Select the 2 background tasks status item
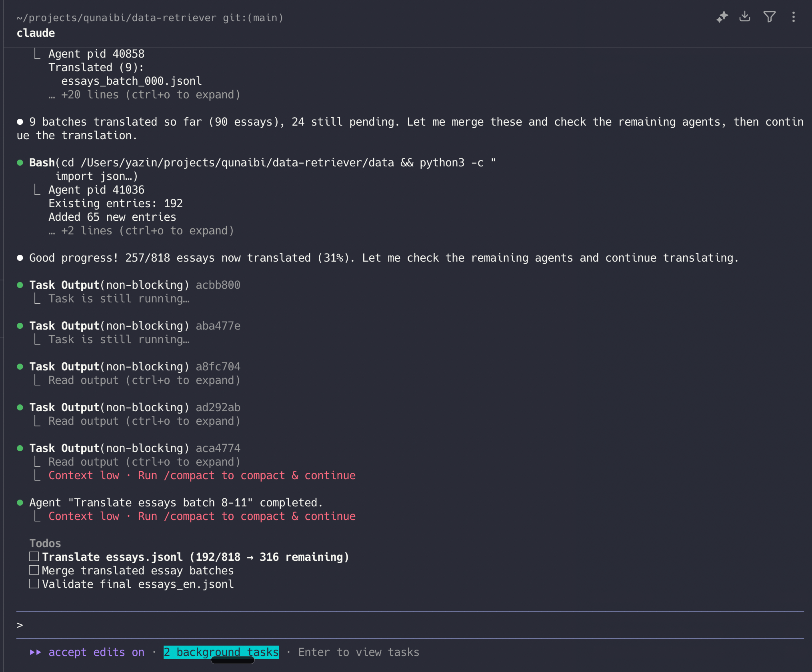812x672 pixels. [221, 652]
